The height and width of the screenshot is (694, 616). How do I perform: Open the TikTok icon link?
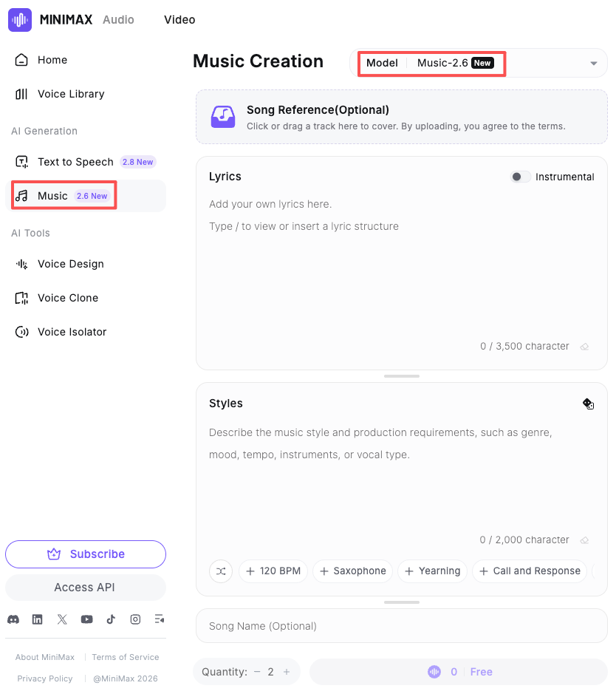[x=111, y=619]
